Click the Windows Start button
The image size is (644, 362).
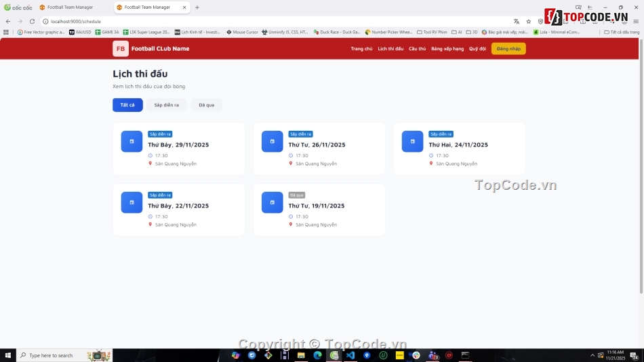(x=7, y=355)
